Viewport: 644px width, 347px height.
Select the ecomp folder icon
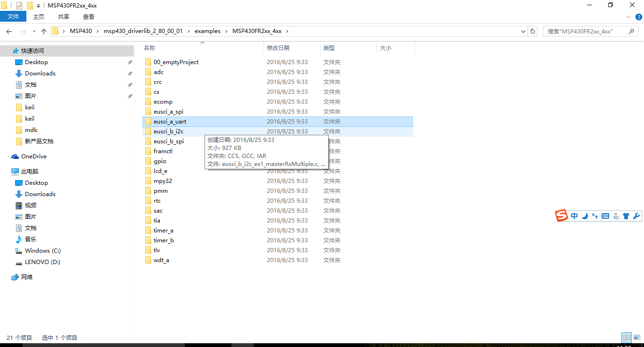point(148,102)
